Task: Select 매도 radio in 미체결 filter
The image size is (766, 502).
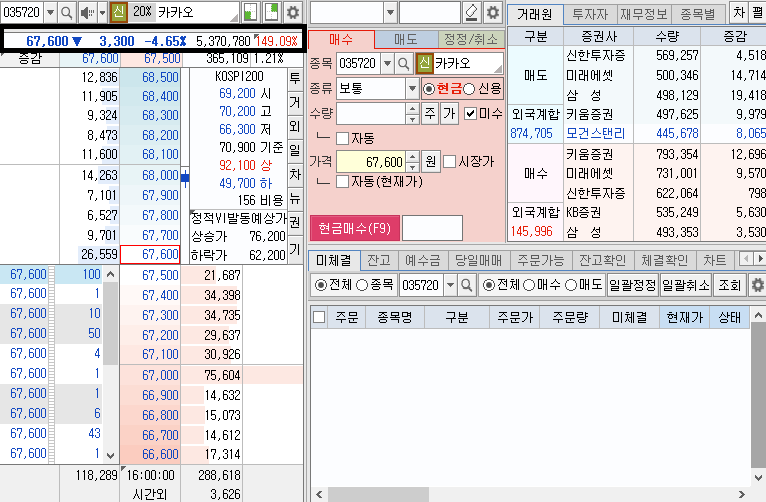Action: 571,285
